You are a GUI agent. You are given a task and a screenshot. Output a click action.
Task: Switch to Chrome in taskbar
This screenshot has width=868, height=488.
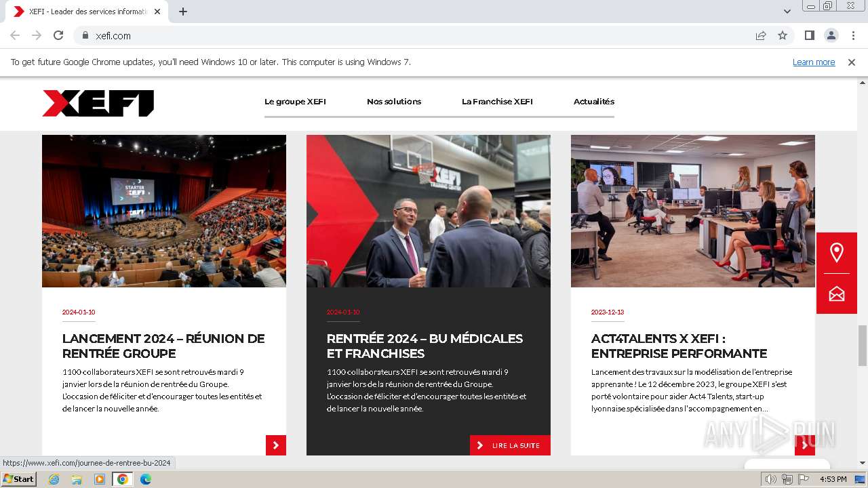[122, 479]
